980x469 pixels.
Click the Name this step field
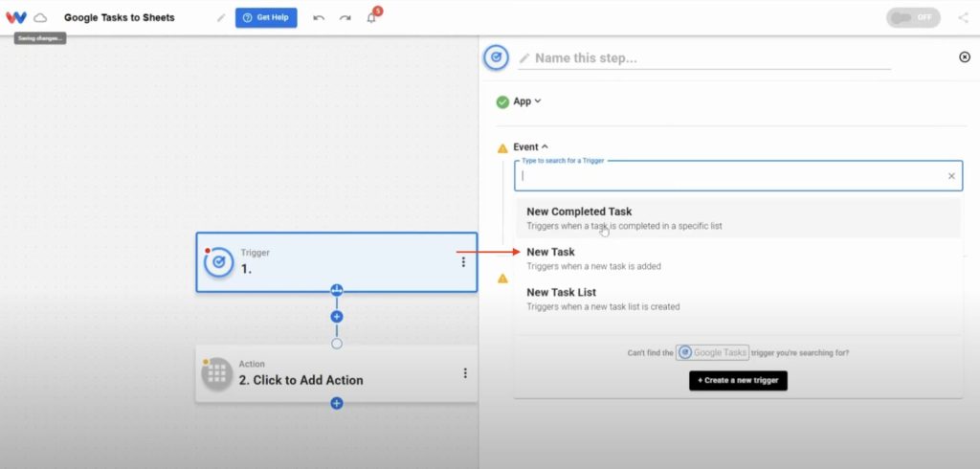tap(704, 58)
